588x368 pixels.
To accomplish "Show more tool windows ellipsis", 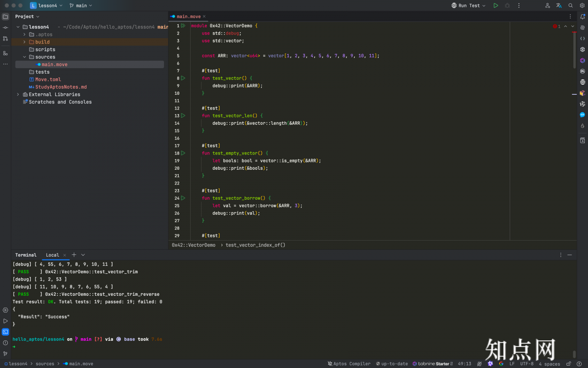I will (x=6, y=64).
